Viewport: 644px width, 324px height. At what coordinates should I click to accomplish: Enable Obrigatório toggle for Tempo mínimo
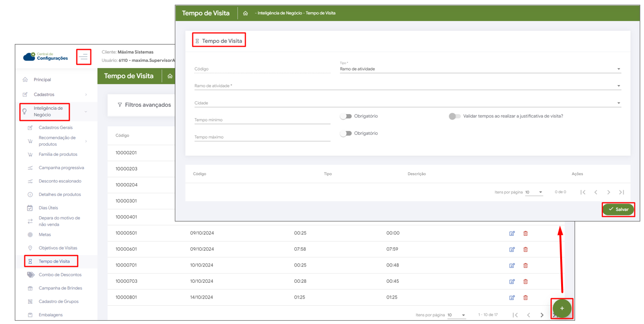pyautogui.click(x=346, y=116)
